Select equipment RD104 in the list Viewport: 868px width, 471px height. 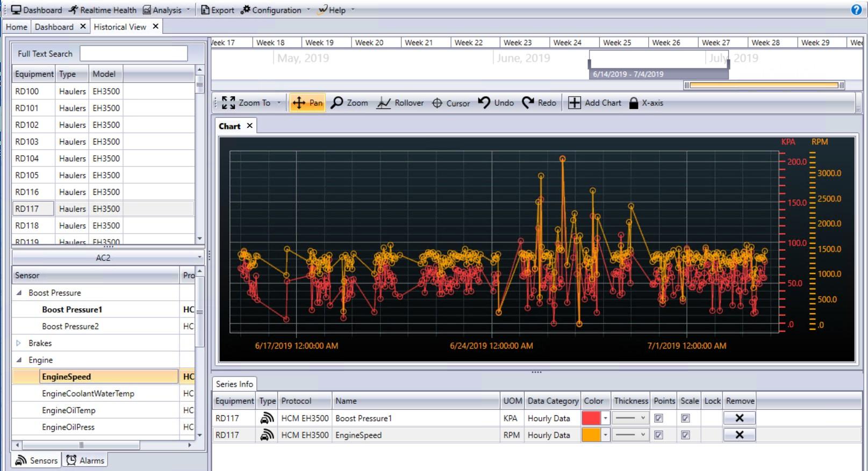coord(103,158)
